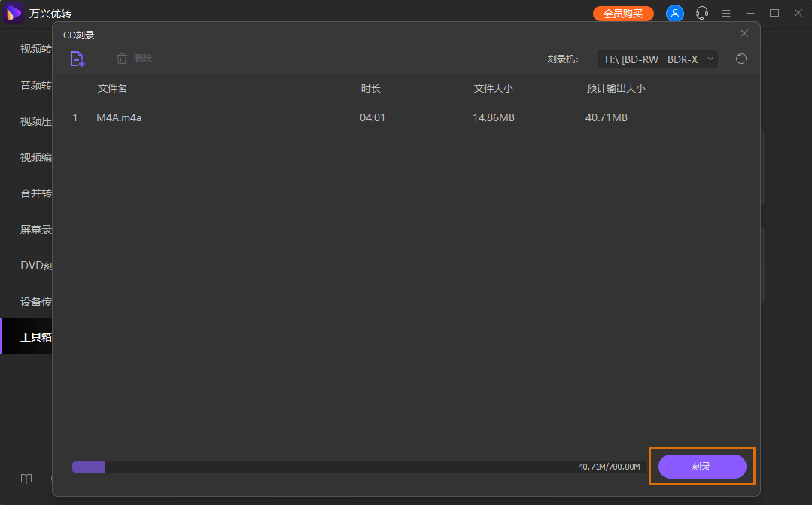The height and width of the screenshot is (505, 812).
Task: Close the CD刻录 dialog
Action: (744, 34)
